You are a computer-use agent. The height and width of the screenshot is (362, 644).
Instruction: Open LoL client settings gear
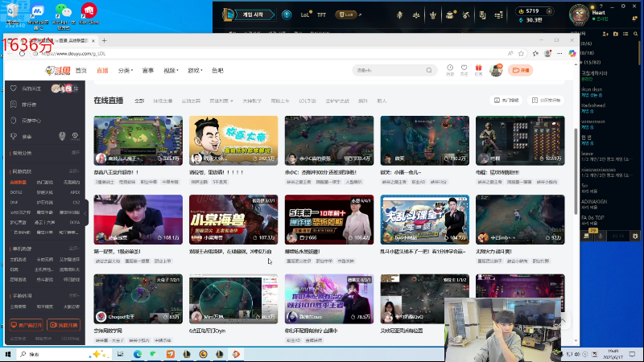[623, 6]
